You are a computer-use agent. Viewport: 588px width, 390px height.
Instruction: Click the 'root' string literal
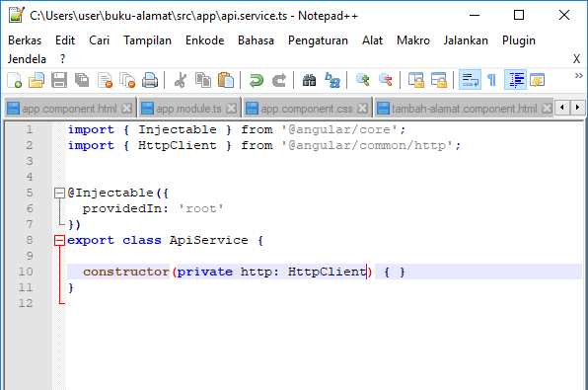[200, 208]
